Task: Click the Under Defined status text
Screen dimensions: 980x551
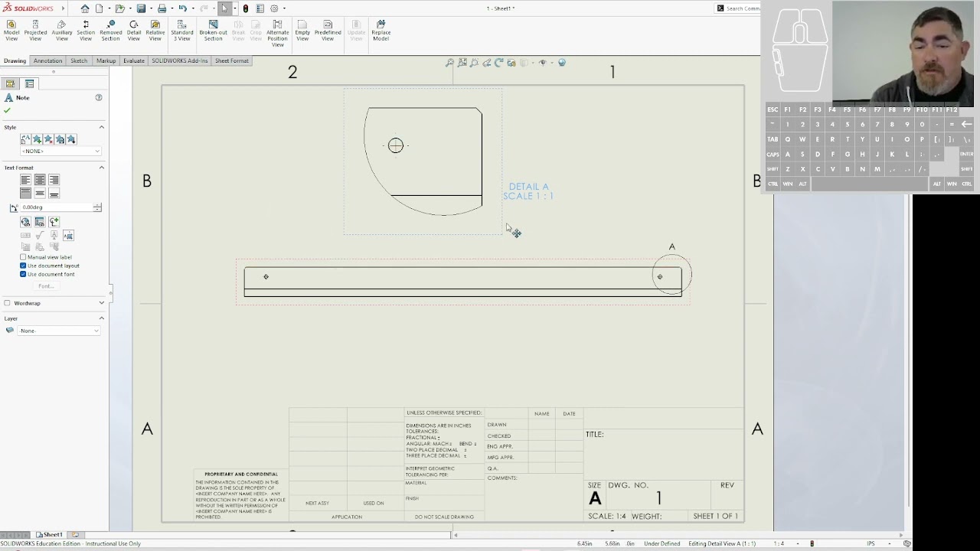Action: [x=662, y=543]
